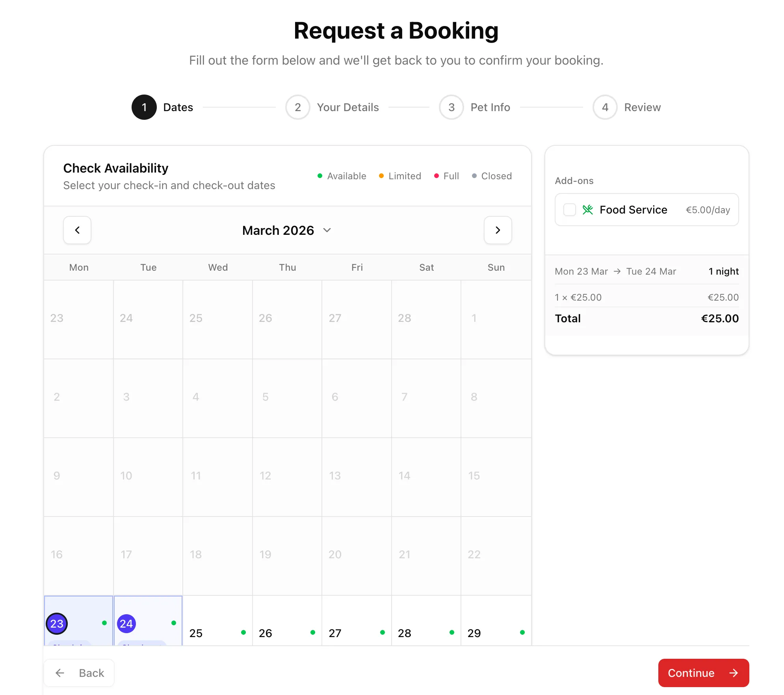This screenshot has width=784, height=695.
Task: Open the Pet Info step
Action: click(x=451, y=107)
